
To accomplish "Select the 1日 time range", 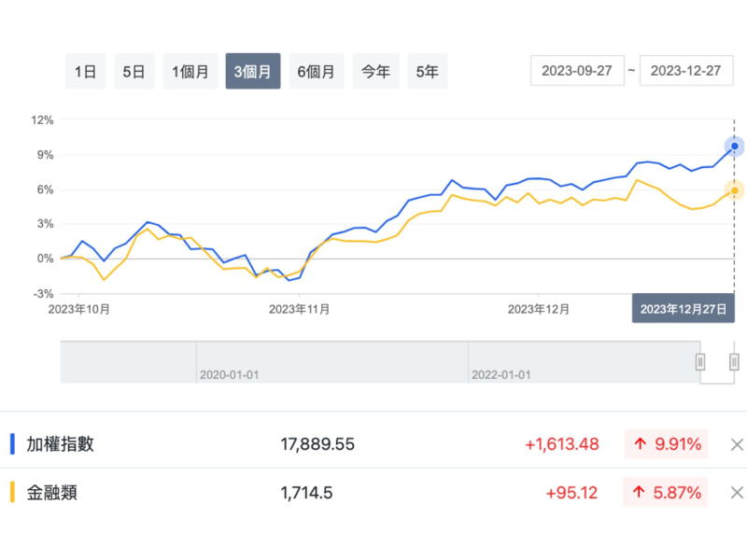I will click(85, 71).
